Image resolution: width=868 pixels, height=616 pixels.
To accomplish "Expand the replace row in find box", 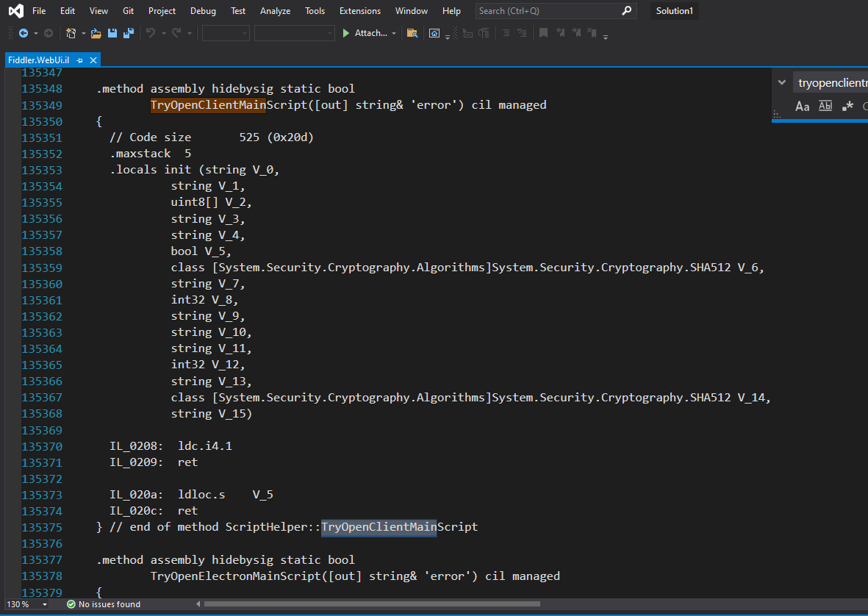I will (782, 82).
